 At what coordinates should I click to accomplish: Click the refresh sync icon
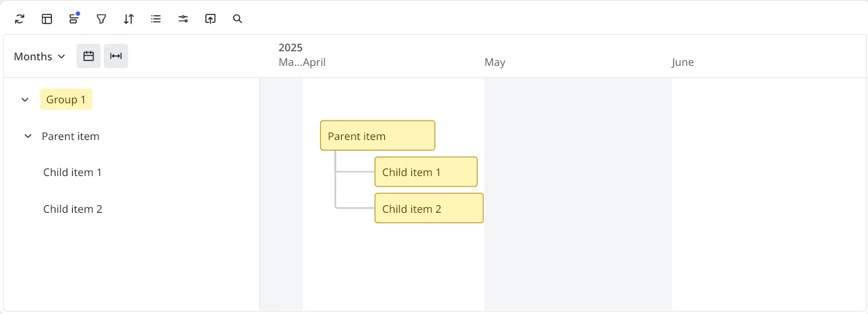[19, 19]
